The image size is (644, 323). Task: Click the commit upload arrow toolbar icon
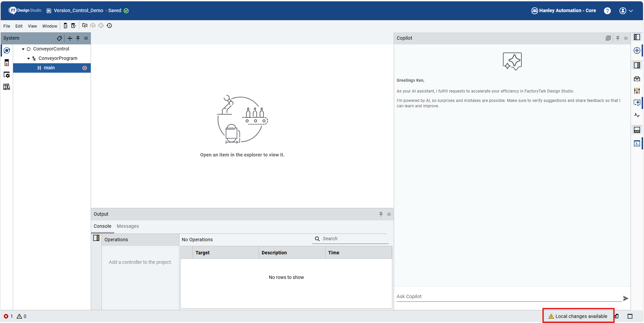point(85,26)
